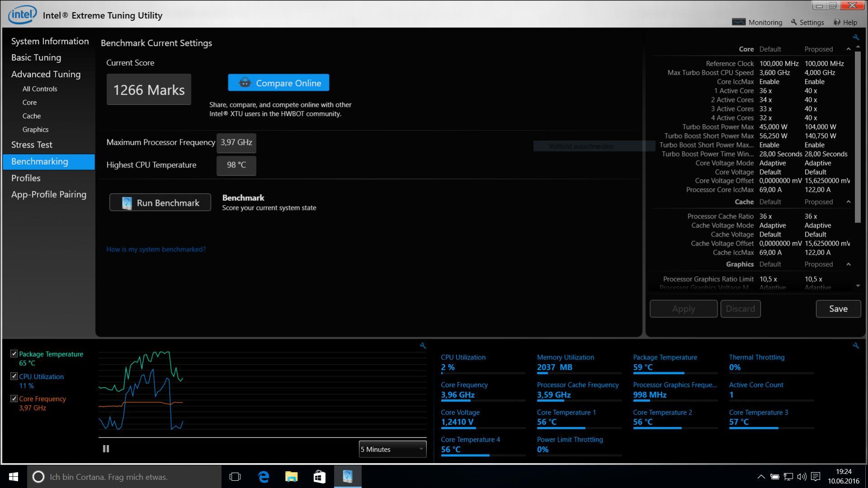The width and height of the screenshot is (868, 488).
Task: Open Action Center notifications
Action: 816,477
